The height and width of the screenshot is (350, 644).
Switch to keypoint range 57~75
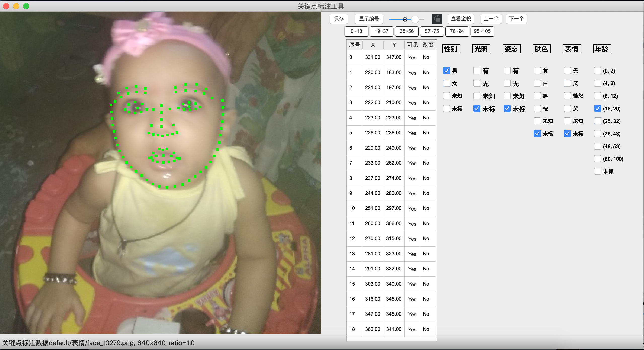click(x=432, y=31)
